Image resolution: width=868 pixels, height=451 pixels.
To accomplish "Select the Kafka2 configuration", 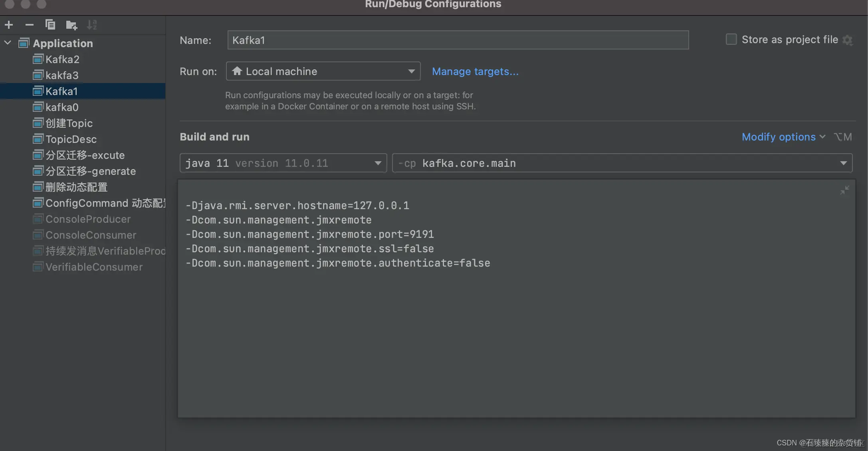I will [62, 59].
